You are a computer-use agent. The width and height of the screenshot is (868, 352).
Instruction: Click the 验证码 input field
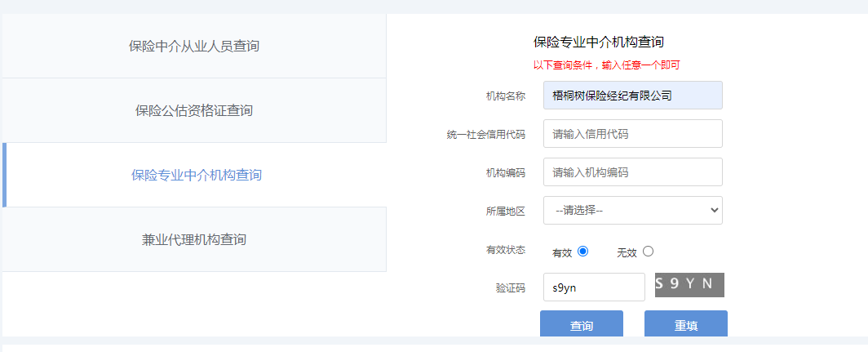coord(594,287)
